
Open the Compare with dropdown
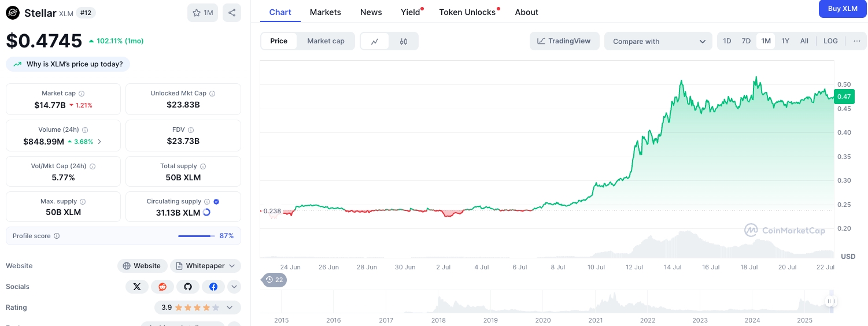[x=658, y=41]
